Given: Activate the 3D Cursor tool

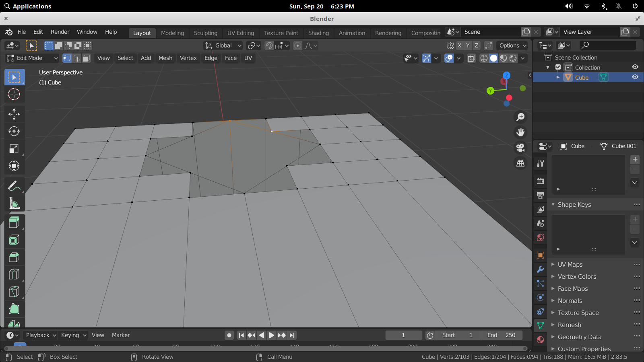Looking at the screenshot, I should pyautogui.click(x=14, y=94).
